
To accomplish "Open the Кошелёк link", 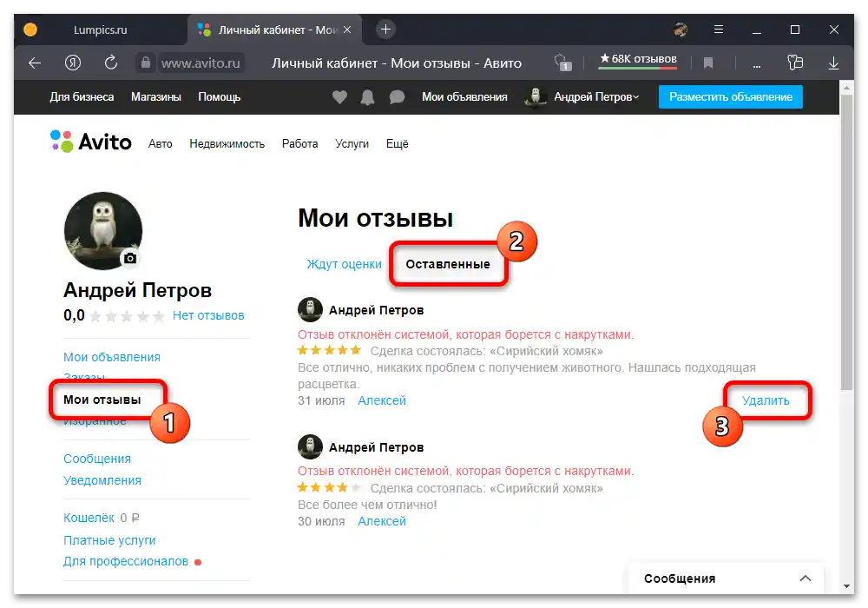I will (89, 518).
